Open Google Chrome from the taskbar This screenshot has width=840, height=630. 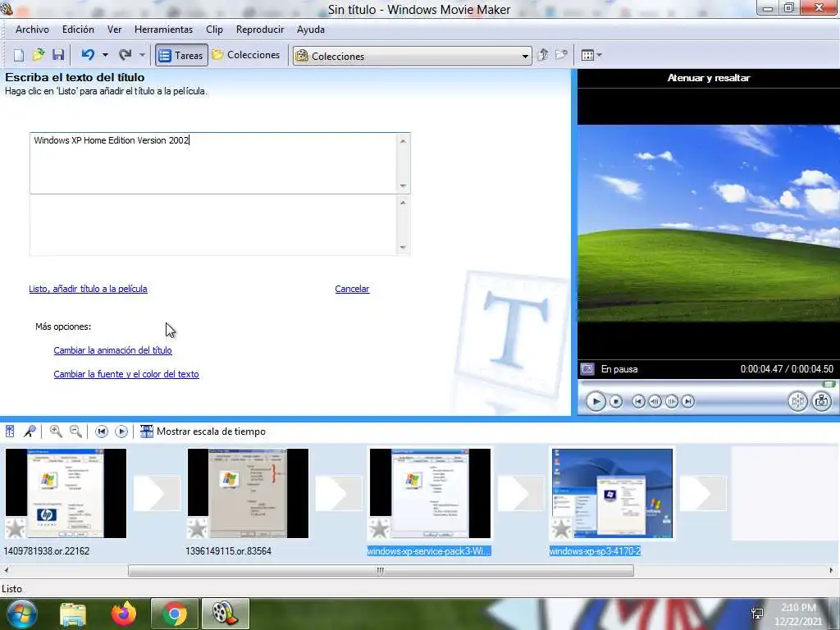tap(175, 614)
